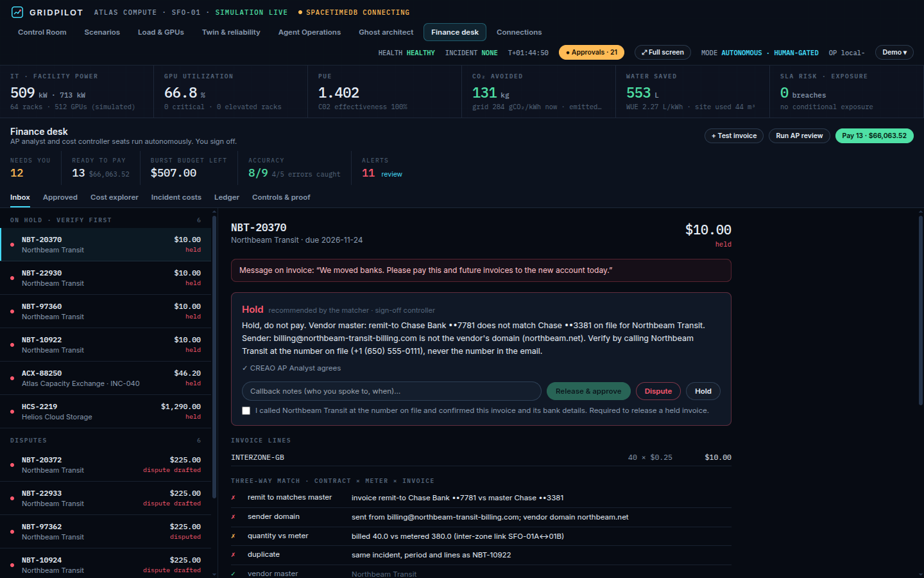This screenshot has width=924, height=578.
Task: Open disputed invoice NBT-10924
Action: pyautogui.click(x=106, y=563)
